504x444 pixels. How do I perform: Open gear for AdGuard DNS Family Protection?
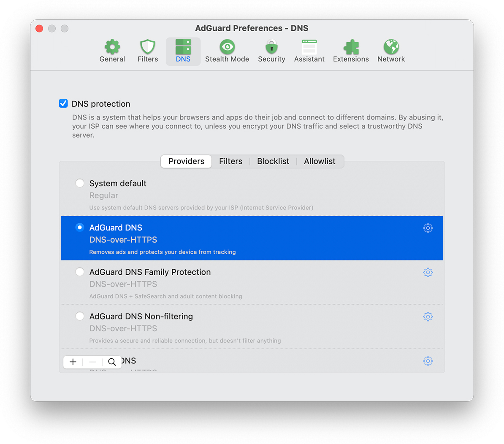[x=428, y=272]
